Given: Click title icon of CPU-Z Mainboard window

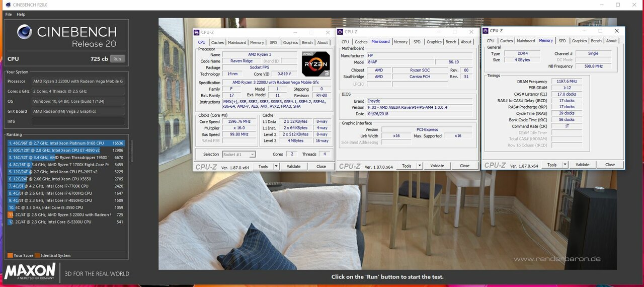Looking at the screenshot, I should coord(341,32).
